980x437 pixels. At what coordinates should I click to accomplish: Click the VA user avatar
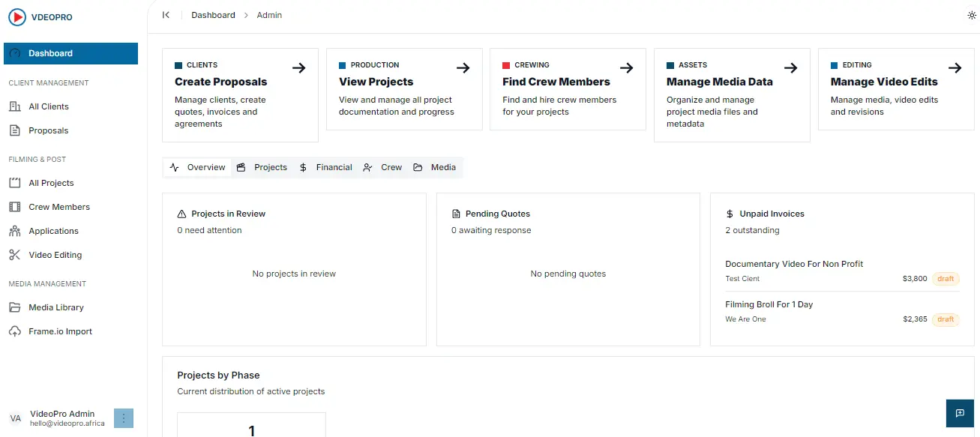point(16,418)
